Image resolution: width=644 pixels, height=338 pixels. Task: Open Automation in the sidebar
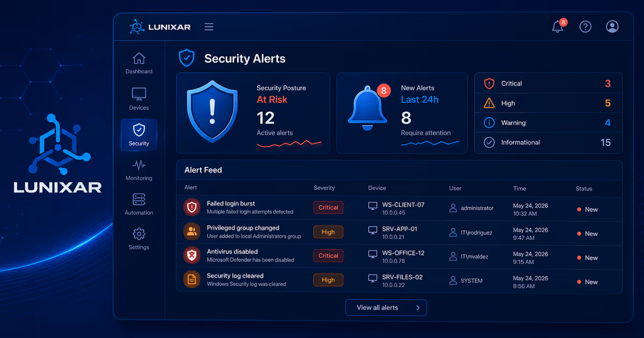pyautogui.click(x=139, y=204)
